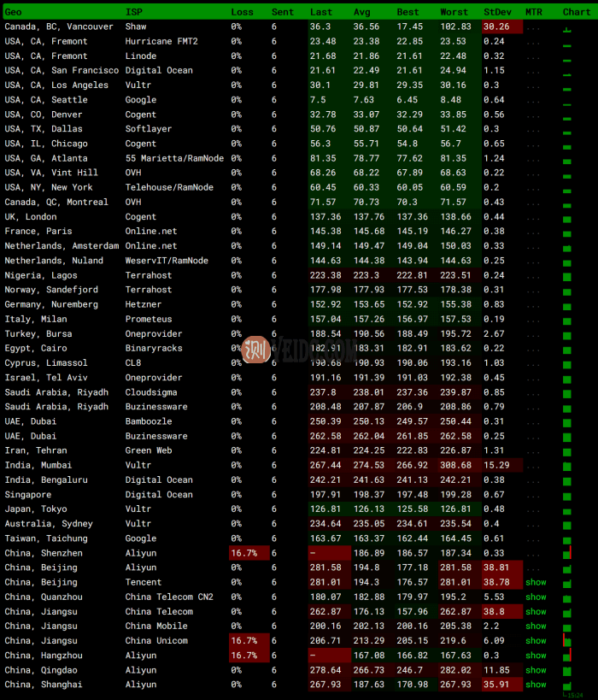Click the MTR column header
The height and width of the screenshot is (700, 598).
coord(534,12)
